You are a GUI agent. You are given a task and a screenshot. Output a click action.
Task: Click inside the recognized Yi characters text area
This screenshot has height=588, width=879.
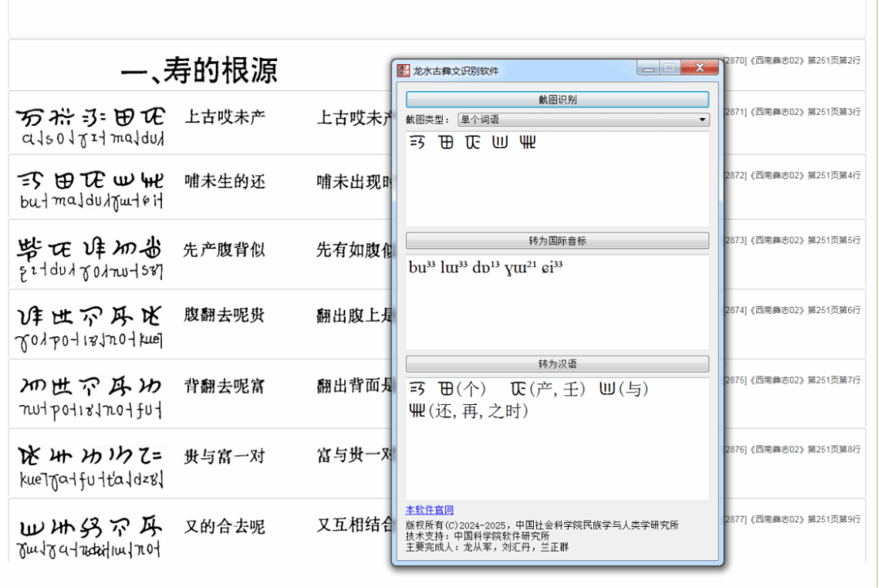click(558, 183)
